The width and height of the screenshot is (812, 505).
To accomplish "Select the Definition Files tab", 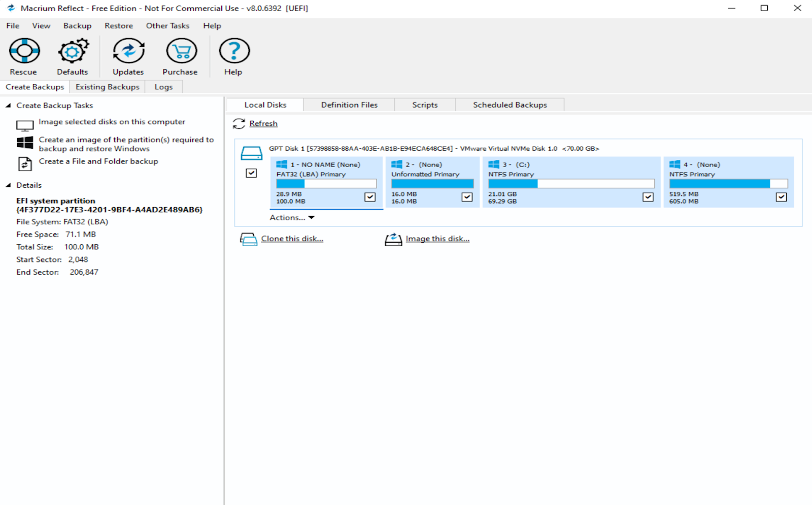I will click(349, 105).
